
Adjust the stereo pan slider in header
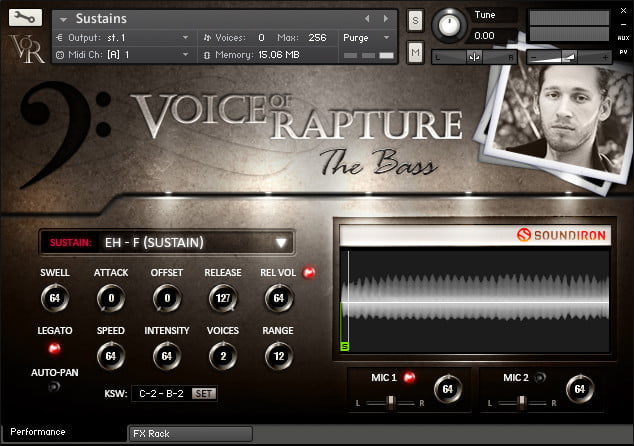[x=475, y=57]
